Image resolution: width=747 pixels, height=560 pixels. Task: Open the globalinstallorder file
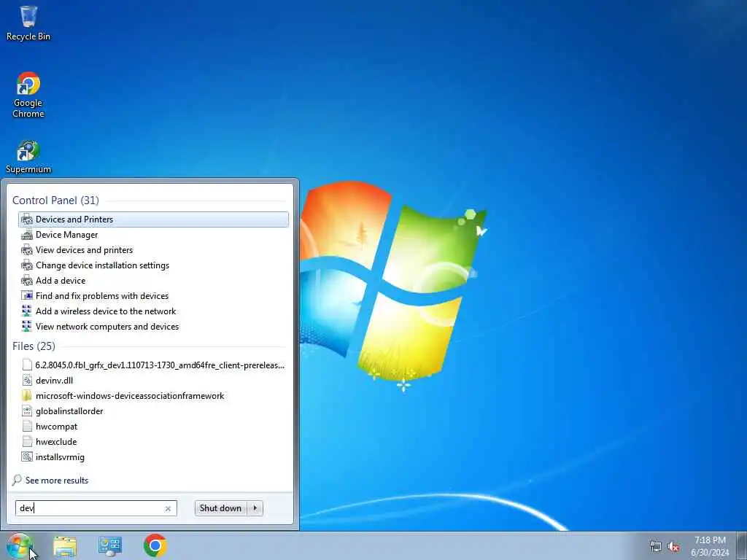pyautogui.click(x=153, y=411)
